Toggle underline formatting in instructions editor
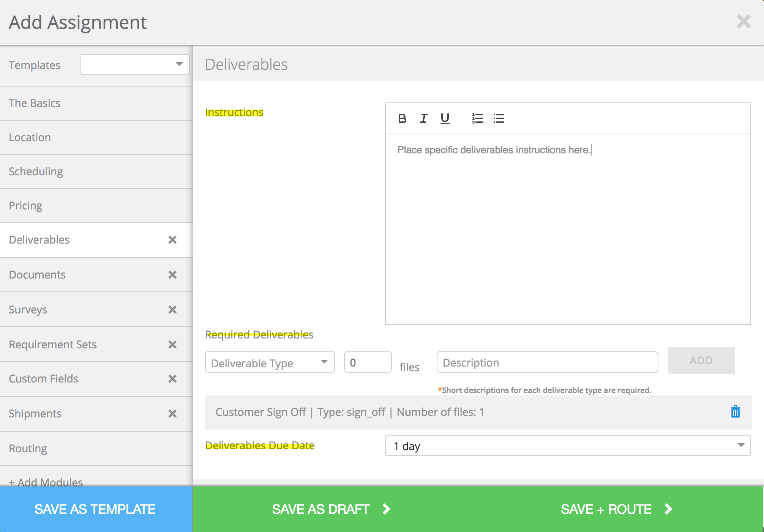Viewport: 764px width, 532px height. click(x=445, y=119)
